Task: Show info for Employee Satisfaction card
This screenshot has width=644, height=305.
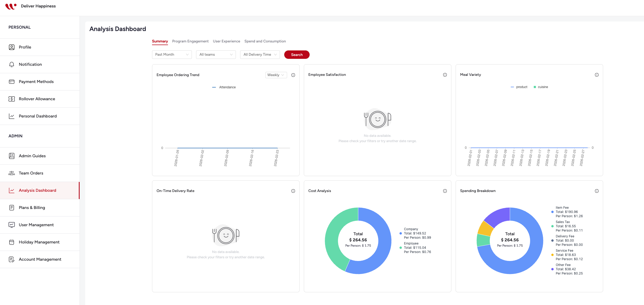Action: pyautogui.click(x=445, y=75)
